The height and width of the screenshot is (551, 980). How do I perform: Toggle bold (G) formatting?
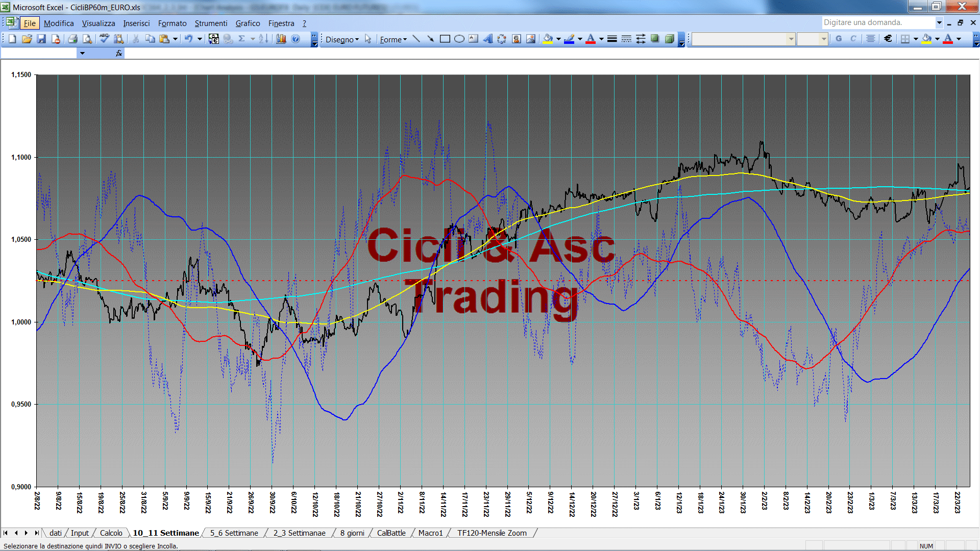pos(839,39)
